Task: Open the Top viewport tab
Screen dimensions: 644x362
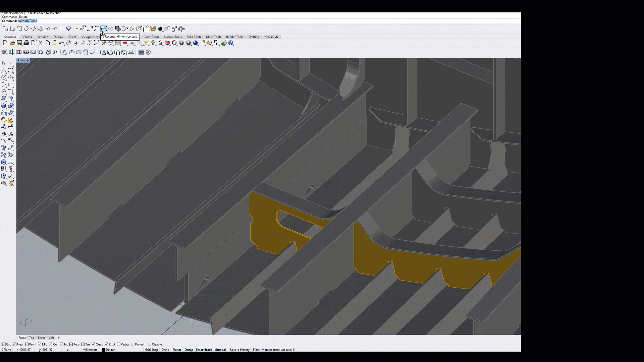Action: coord(32,338)
